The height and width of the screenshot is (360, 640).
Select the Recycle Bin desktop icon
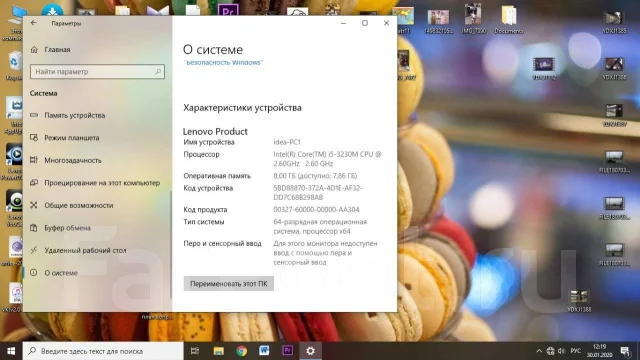click(x=14, y=65)
